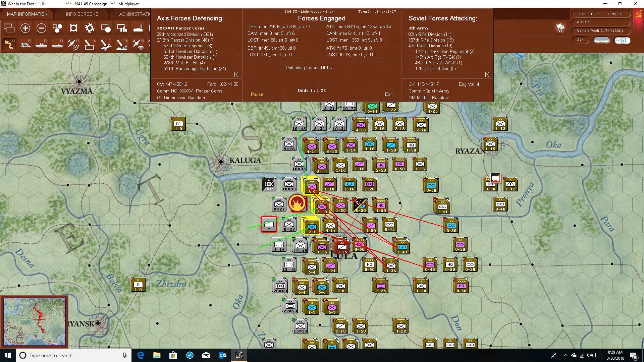Select F7 bomb airfield mode icon
Screen dimensions: 644x362
click(106, 44)
